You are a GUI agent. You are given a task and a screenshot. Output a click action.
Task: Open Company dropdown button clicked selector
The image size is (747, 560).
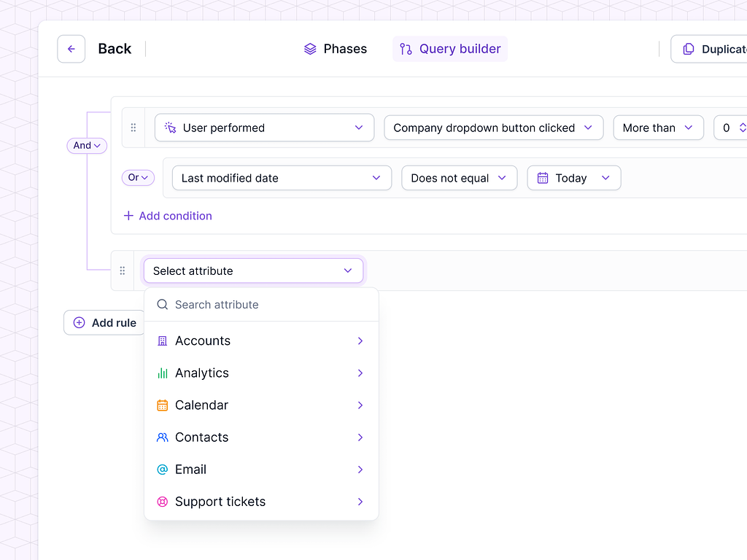coord(494,128)
